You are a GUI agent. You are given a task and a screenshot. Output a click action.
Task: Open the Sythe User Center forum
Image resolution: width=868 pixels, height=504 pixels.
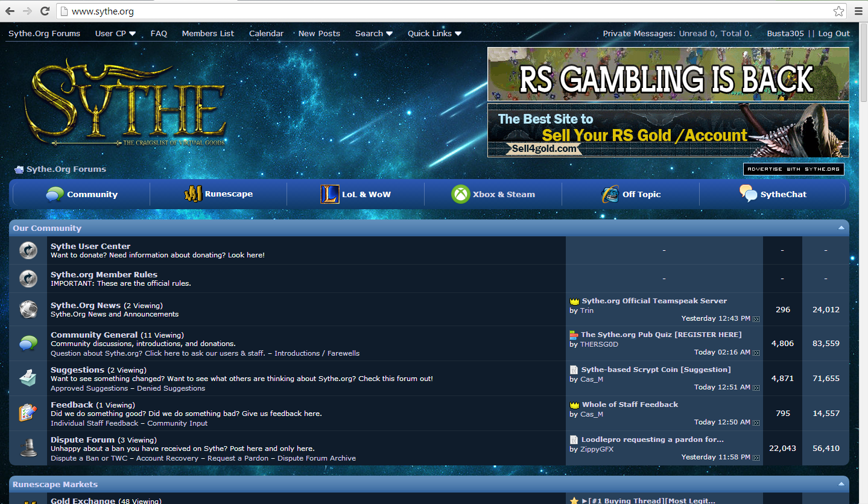[90, 246]
